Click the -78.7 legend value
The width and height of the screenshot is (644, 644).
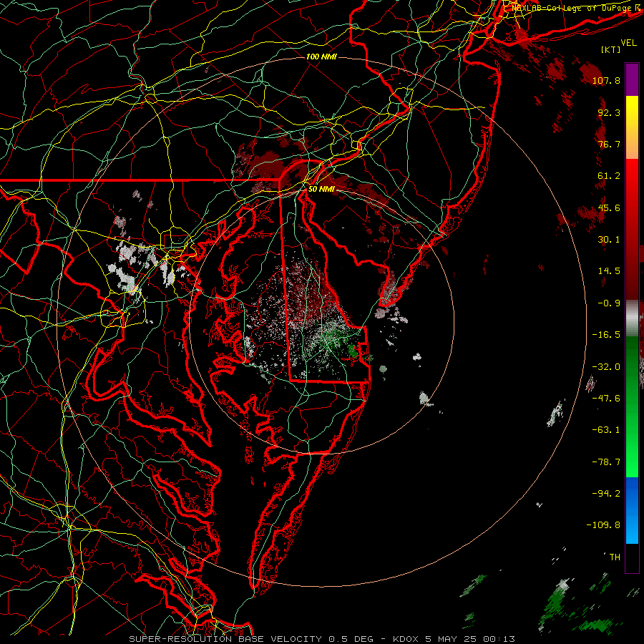(x=606, y=462)
